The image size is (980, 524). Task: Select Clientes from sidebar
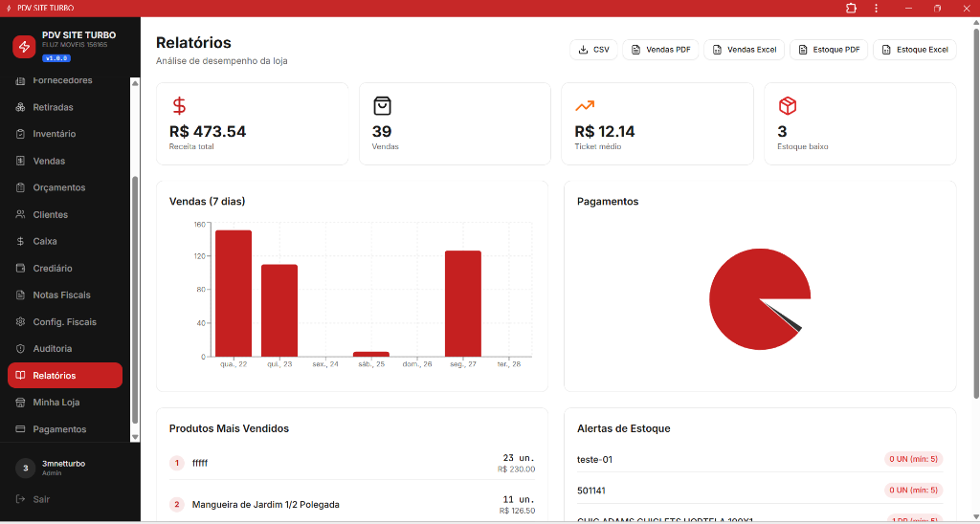[x=65, y=215]
